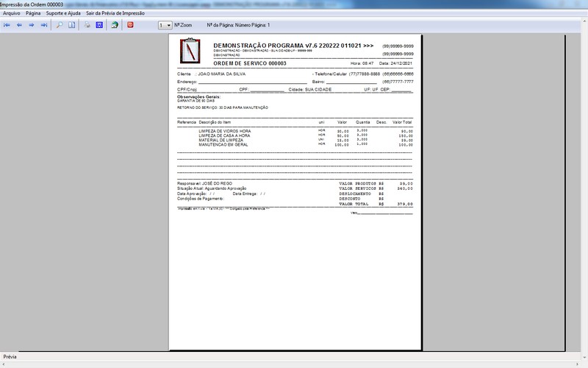Click the Descrição do Item column header
The width and height of the screenshot is (588, 368).
click(215, 122)
